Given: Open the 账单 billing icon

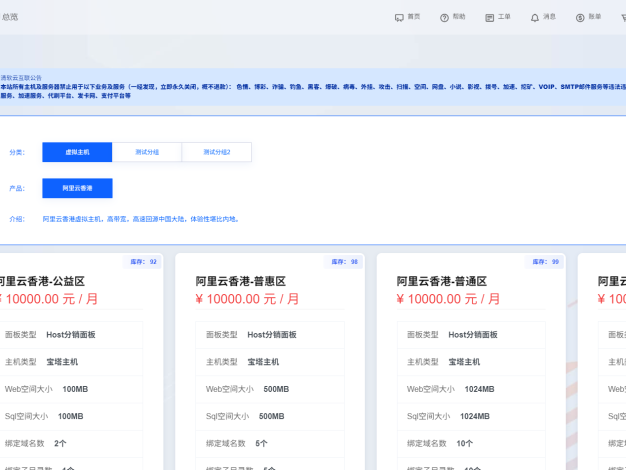Looking at the screenshot, I should (580, 17).
